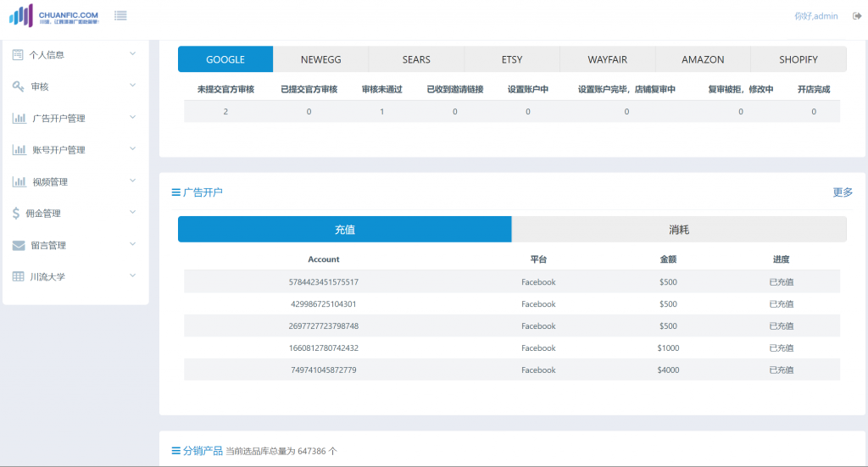Expand the 留言管理 chevron
This screenshot has width=868, height=467.
133,244
